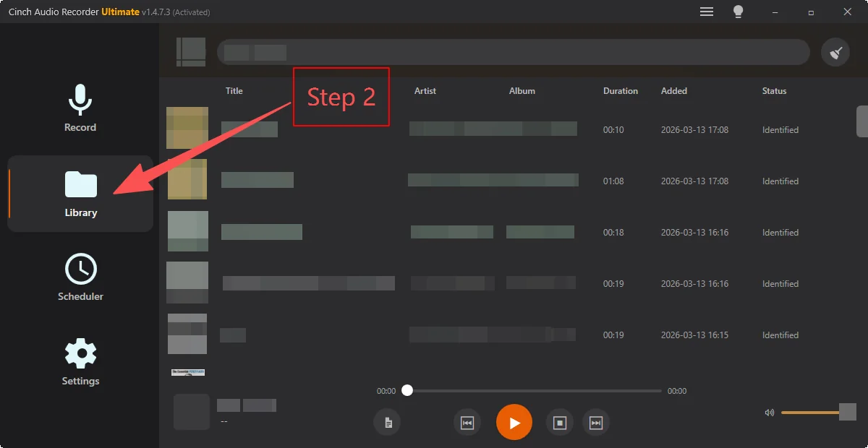Open the Scheduler clock icon

[80, 270]
